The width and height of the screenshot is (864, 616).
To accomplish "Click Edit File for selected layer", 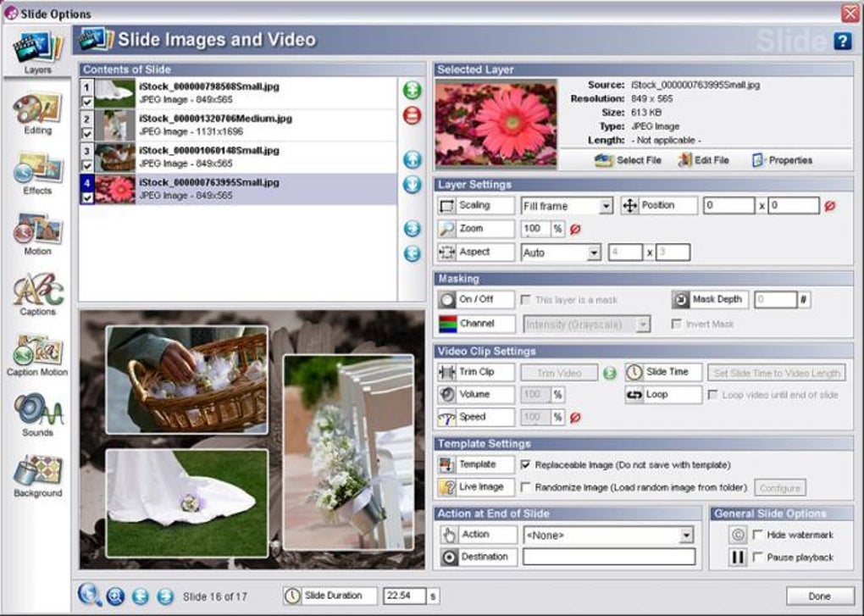I will (704, 160).
